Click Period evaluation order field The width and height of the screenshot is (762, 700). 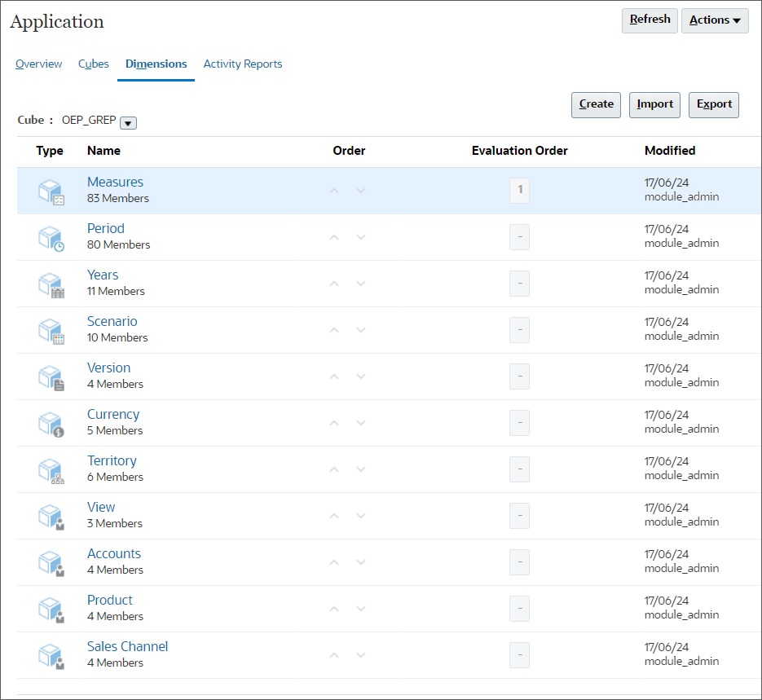click(x=519, y=237)
